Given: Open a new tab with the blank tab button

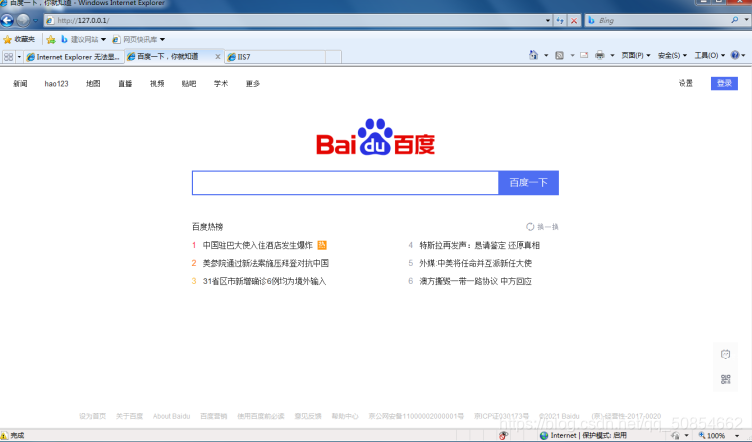Looking at the screenshot, I should pos(333,57).
